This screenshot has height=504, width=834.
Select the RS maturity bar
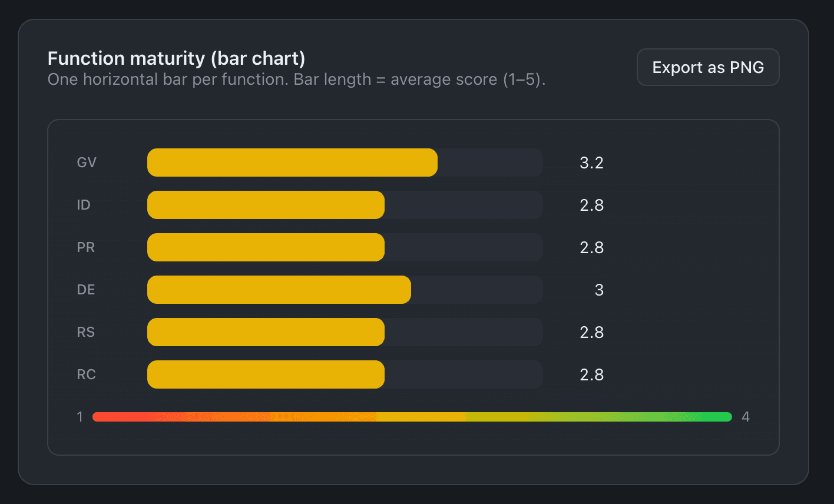click(x=265, y=331)
